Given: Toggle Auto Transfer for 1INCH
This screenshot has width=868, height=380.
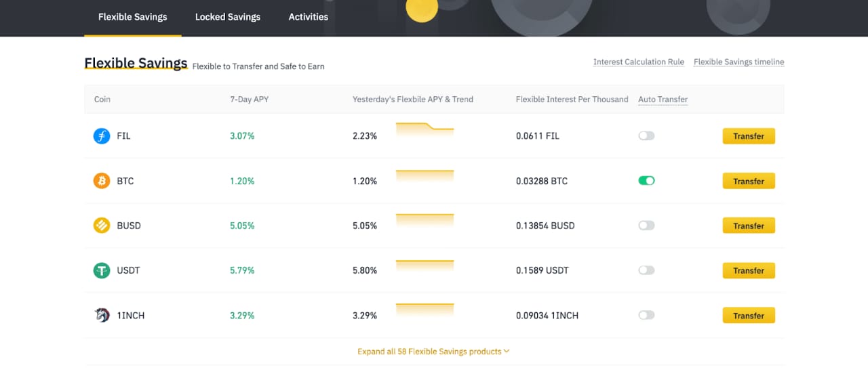Looking at the screenshot, I should click(646, 315).
